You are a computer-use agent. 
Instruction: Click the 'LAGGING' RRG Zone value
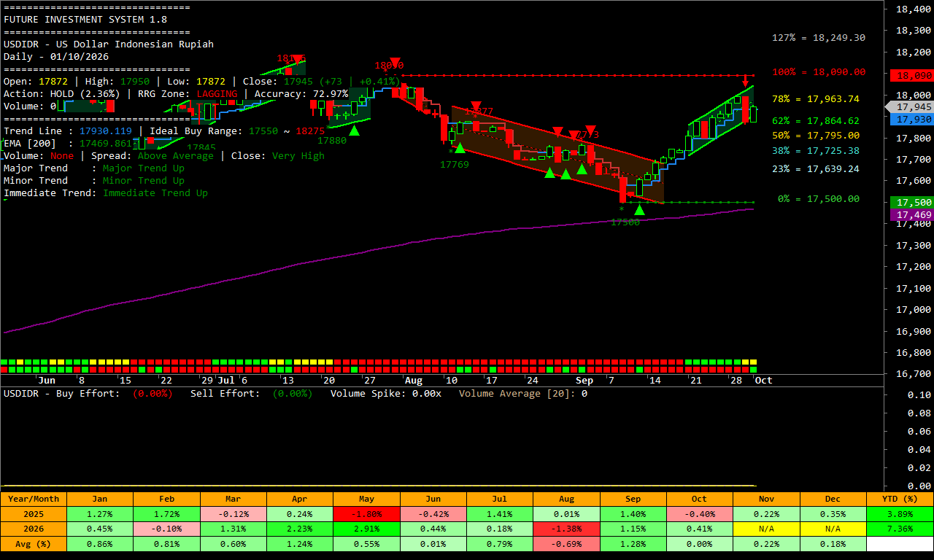click(x=217, y=94)
